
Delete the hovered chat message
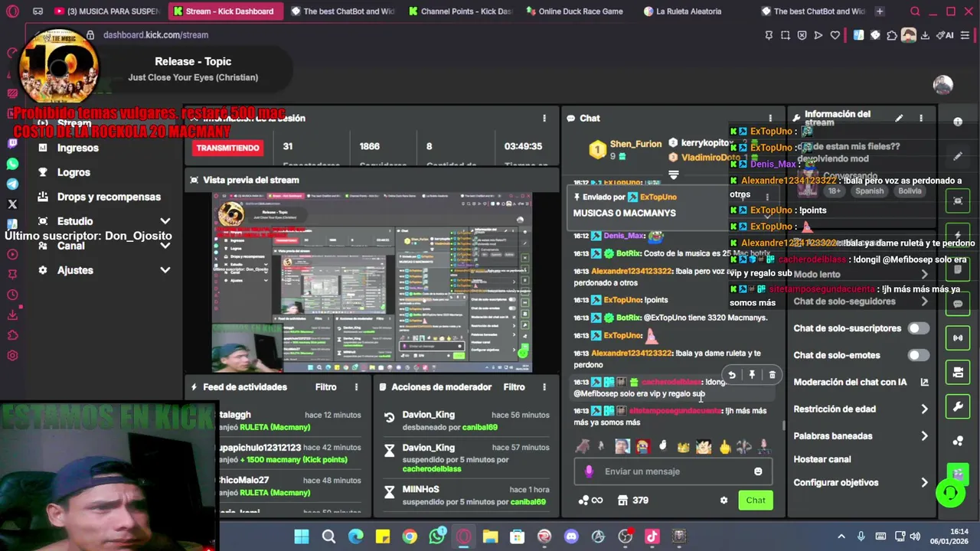click(x=772, y=375)
